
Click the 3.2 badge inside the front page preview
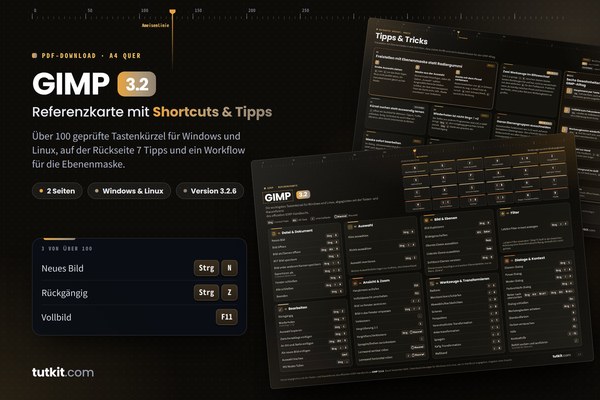pyautogui.click(x=303, y=194)
